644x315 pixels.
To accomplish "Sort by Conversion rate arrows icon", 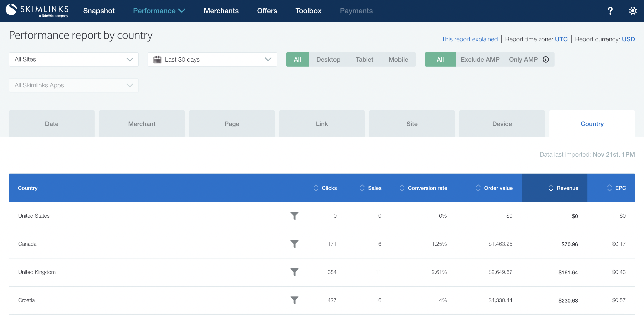I will [x=402, y=188].
